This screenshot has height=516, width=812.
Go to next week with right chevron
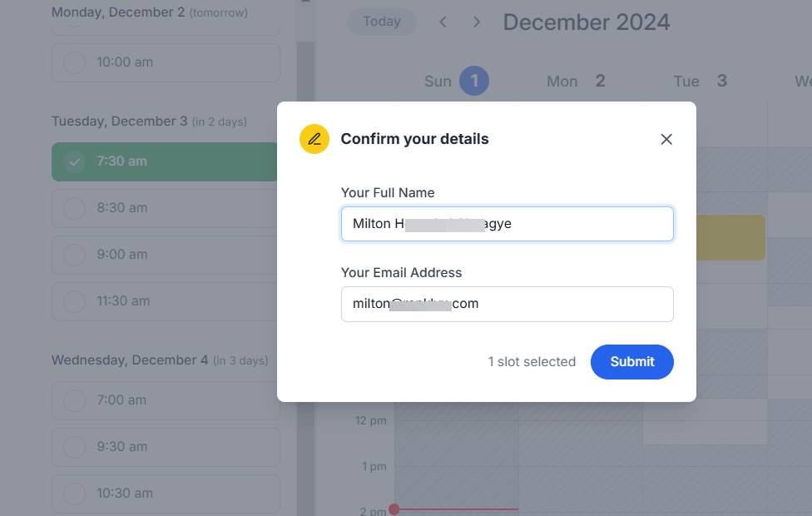(477, 22)
